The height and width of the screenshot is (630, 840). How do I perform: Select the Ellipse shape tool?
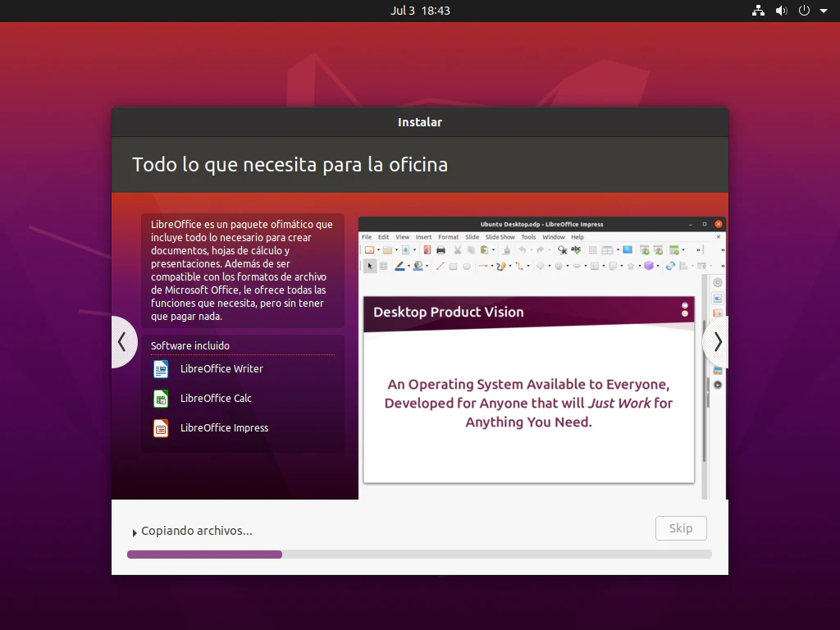467,267
